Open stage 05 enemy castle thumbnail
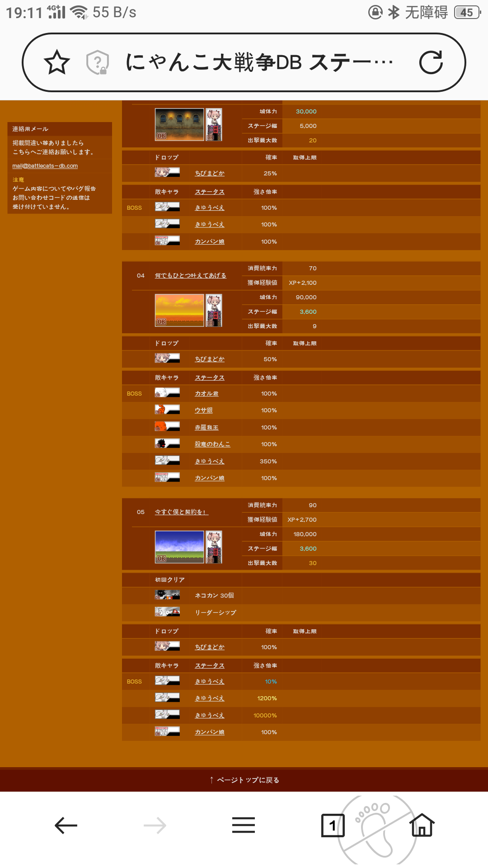The width and height of the screenshot is (488, 868). coord(214,547)
